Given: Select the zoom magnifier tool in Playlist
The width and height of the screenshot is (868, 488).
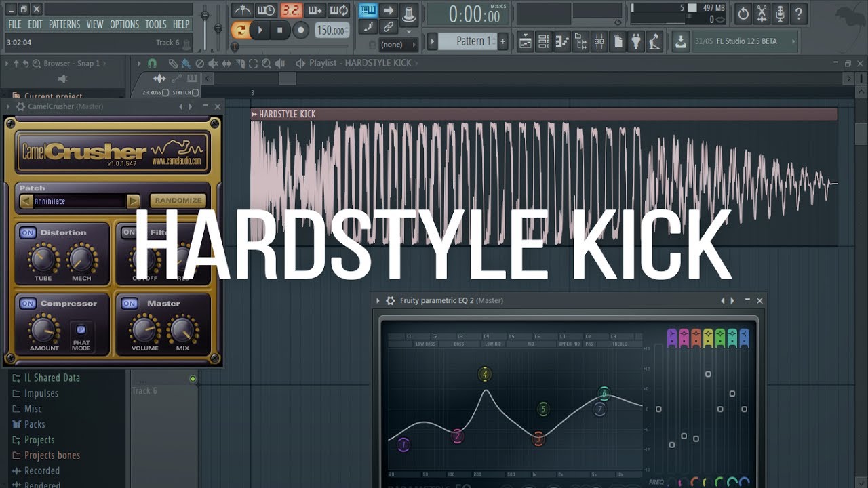Looking at the screenshot, I should point(266,63).
